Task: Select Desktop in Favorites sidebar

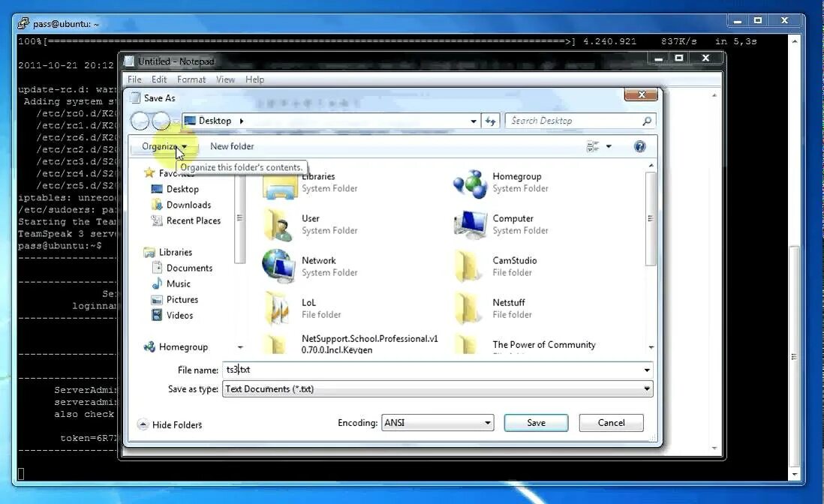Action: tap(182, 189)
